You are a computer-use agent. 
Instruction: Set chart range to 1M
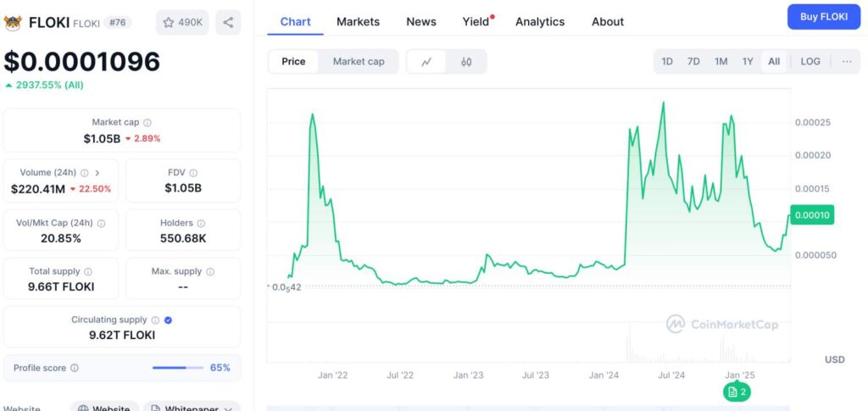click(x=721, y=61)
